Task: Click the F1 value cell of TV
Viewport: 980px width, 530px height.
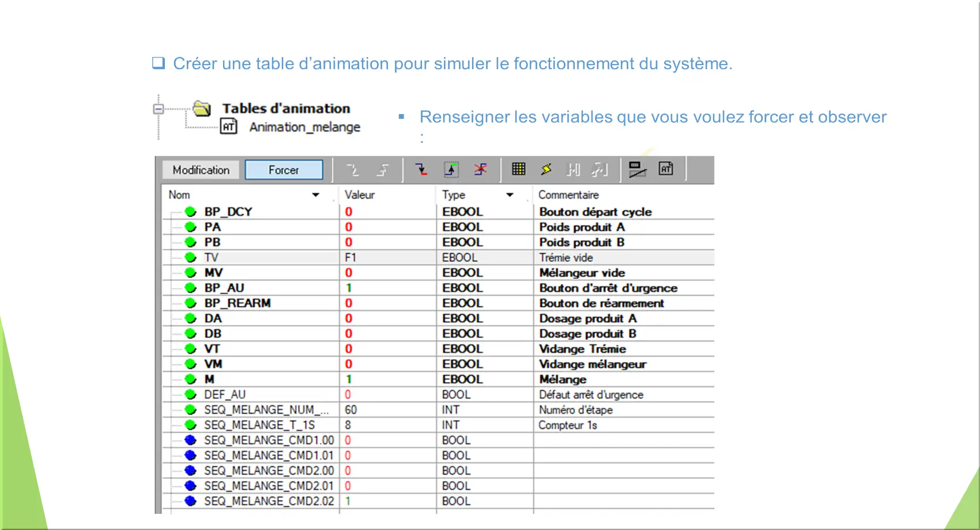Action: (350, 258)
